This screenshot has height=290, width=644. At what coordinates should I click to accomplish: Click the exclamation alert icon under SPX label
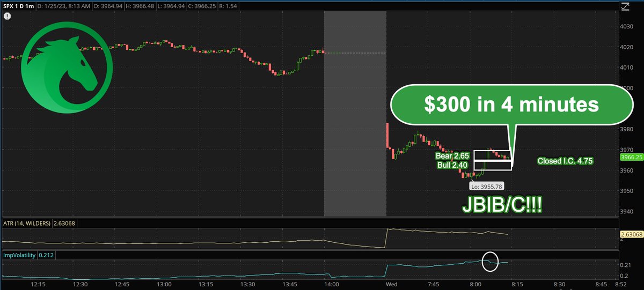click(7, 16)
